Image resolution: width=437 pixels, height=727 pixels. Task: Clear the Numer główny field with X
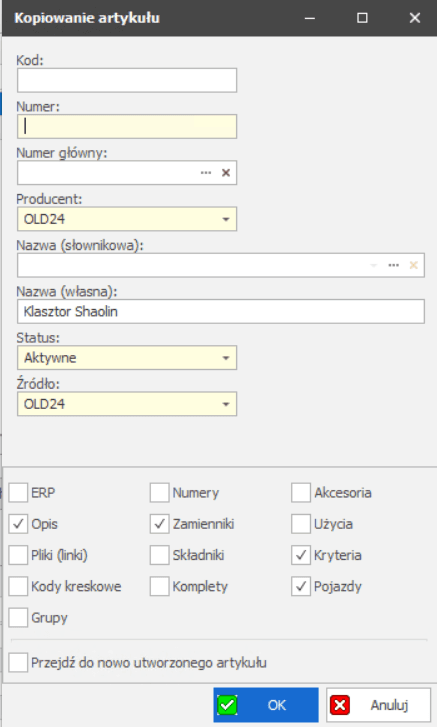[x=226, y=173]
